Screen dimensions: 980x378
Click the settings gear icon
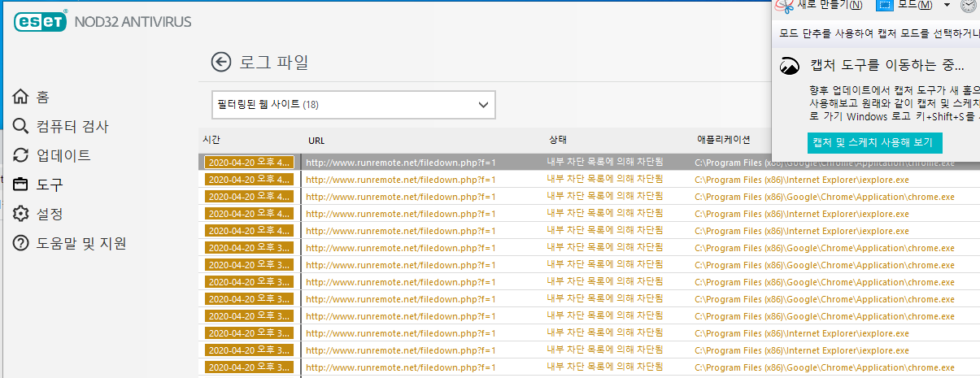pos(21,214)
